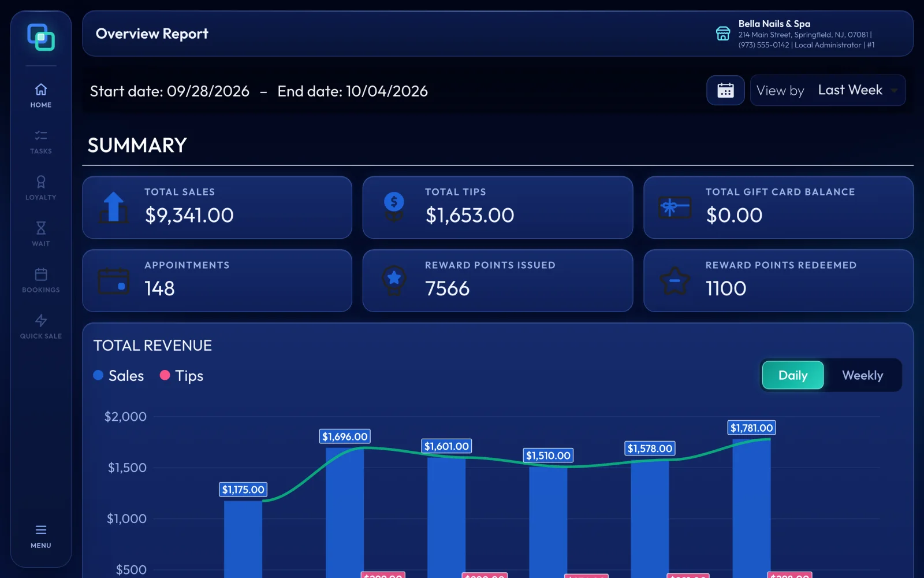Click the $1,510.00 bar label
This screenshot has height=578, width=924.
click(x=548, y=455)
